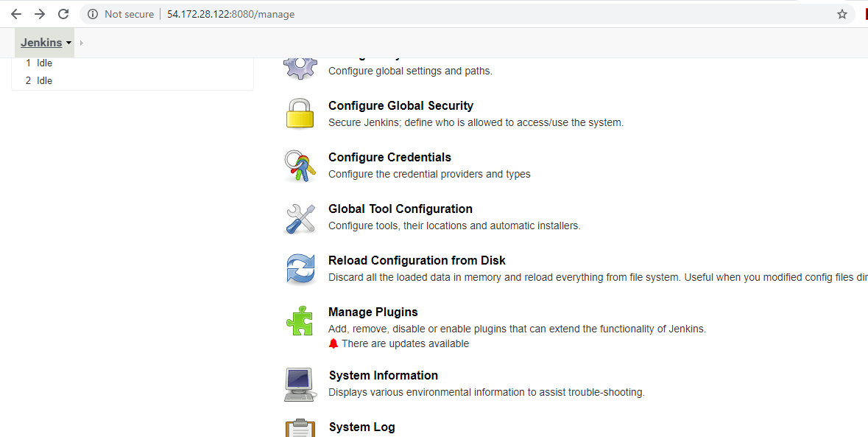Click the wrench Global Tool Configuration icon

click(x=300, y=219)
